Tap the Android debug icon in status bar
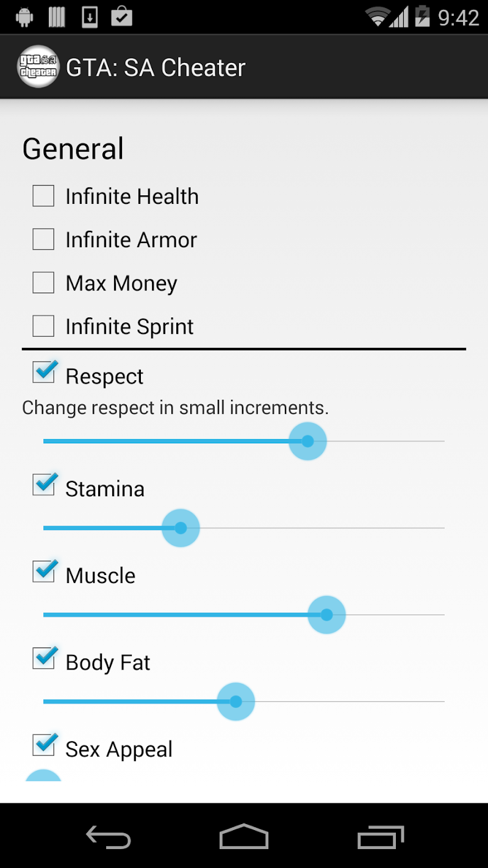This screenshot has height=868, width=488. coord(24,16)
